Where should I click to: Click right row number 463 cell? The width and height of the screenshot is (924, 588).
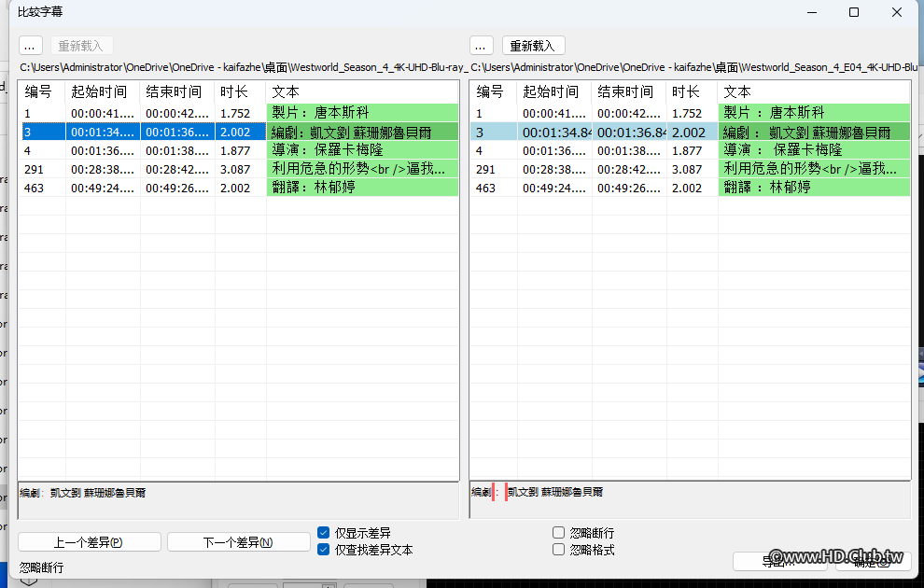click(x=494, y=188)
